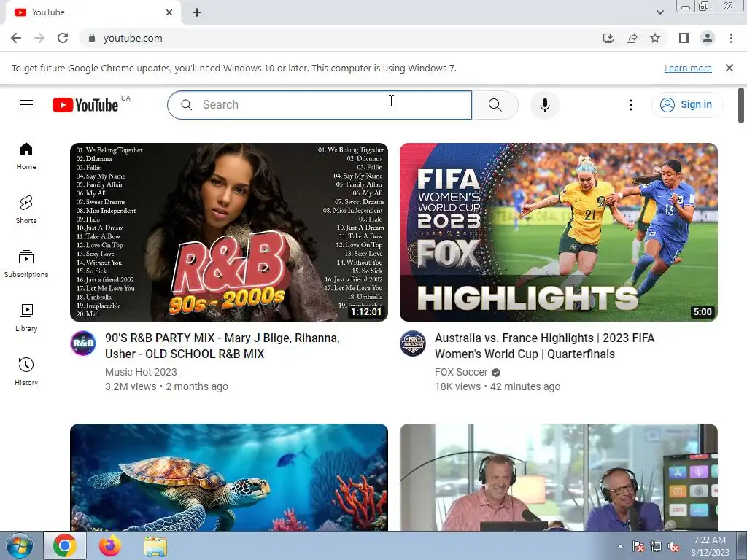Click the R&B channel avatar
This screenshot has width=747, height=560.
(x=83, y=343)
